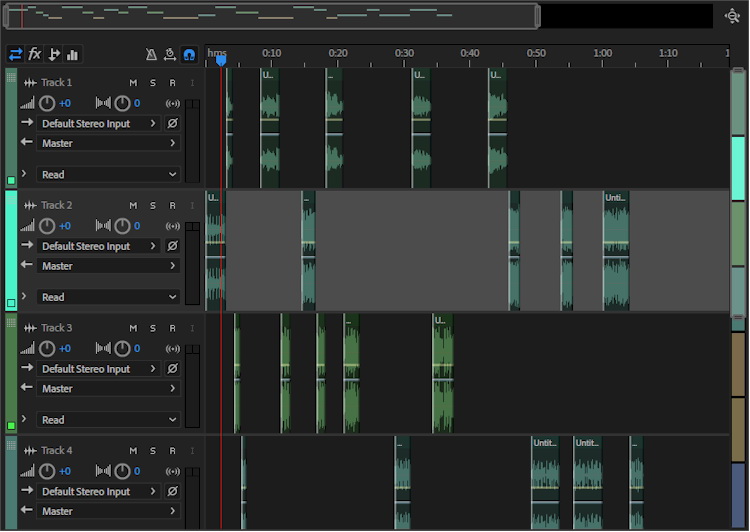
Task: Select Track 2 name label
Action: 56,205
